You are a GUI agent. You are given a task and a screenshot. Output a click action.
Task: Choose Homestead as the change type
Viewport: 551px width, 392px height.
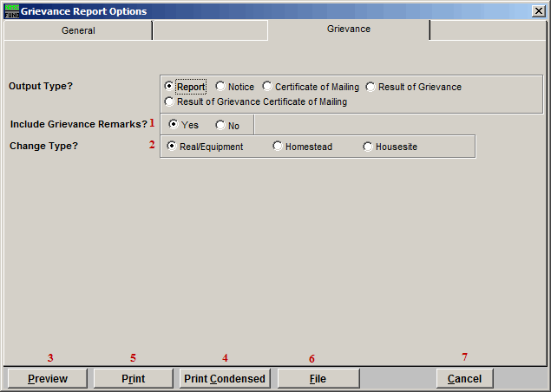tap(278, 147)
